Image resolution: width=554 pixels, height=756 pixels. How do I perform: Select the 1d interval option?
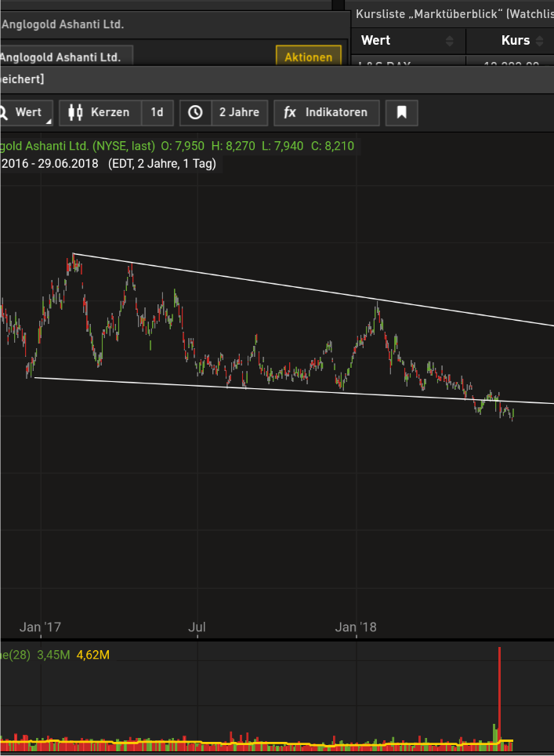pos(157,112)
